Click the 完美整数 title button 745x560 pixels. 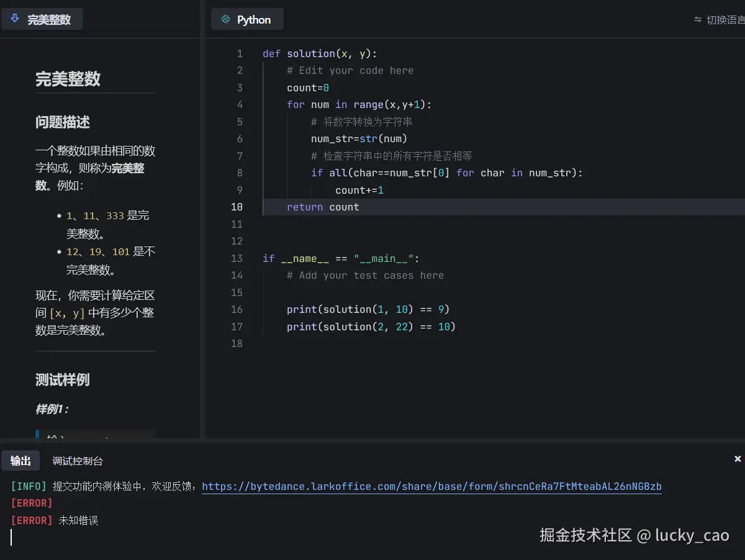(x=42, y=19)
